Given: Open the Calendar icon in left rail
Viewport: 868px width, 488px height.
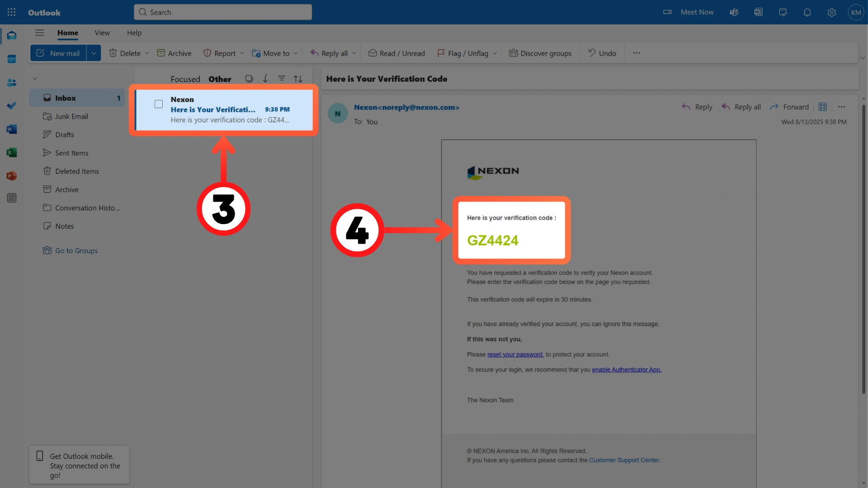Looking at the screenshot, I should [12, 59].
